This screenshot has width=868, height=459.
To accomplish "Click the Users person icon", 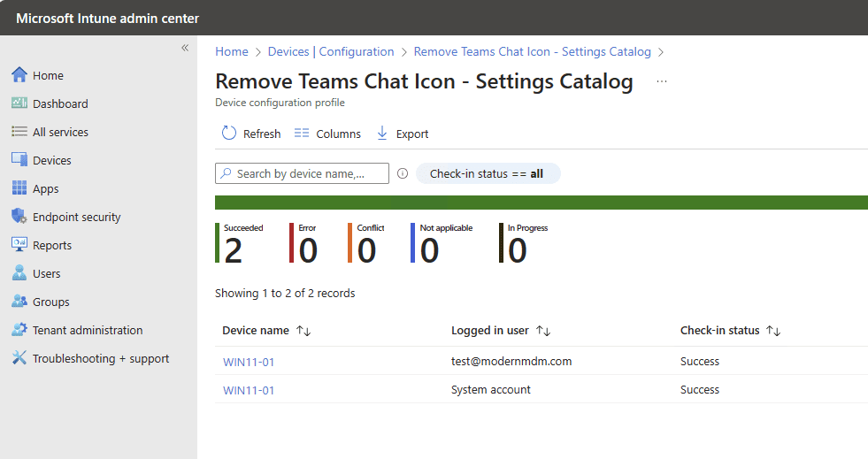I will tap(19, 272).
